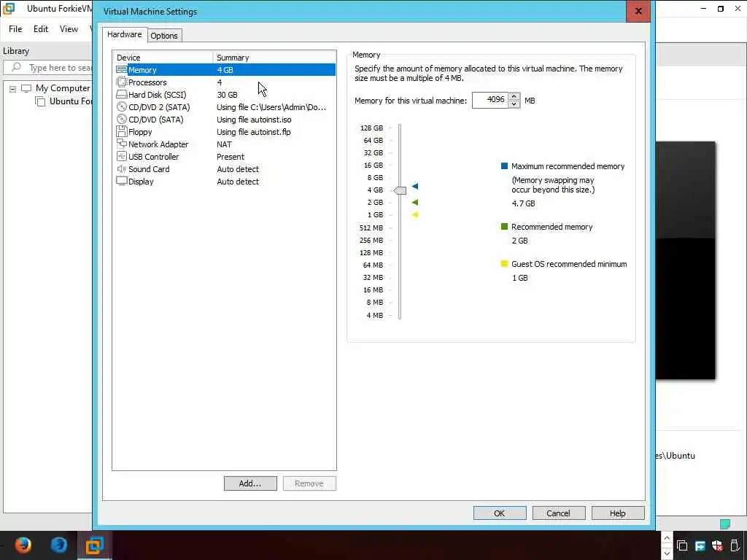Viewport: 747px width, 560px height.
Task: Select the Floppy device icon
Action: click(x=122, y=132)
